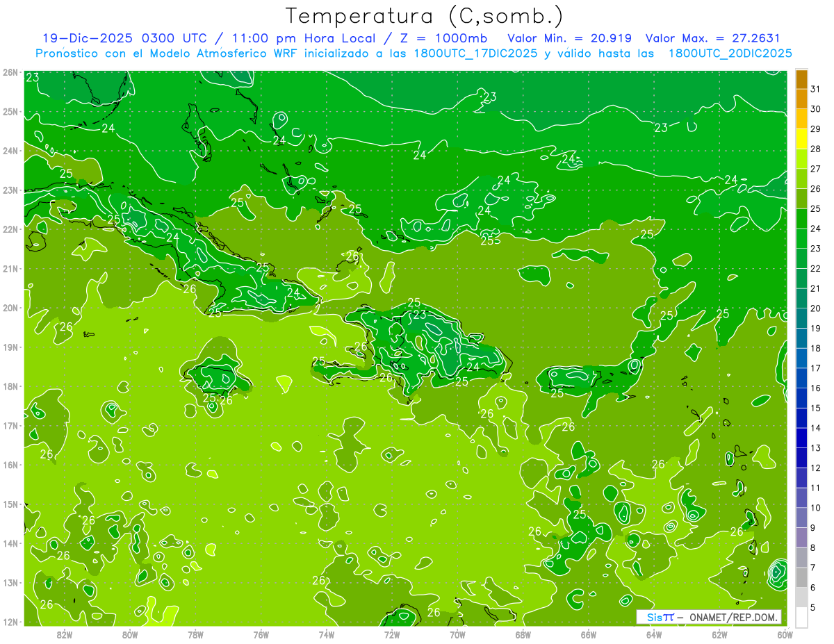This screenshot has height=644, width=834.
Task: Click latitude label '23N'
Action: click(x=10, y=190)
